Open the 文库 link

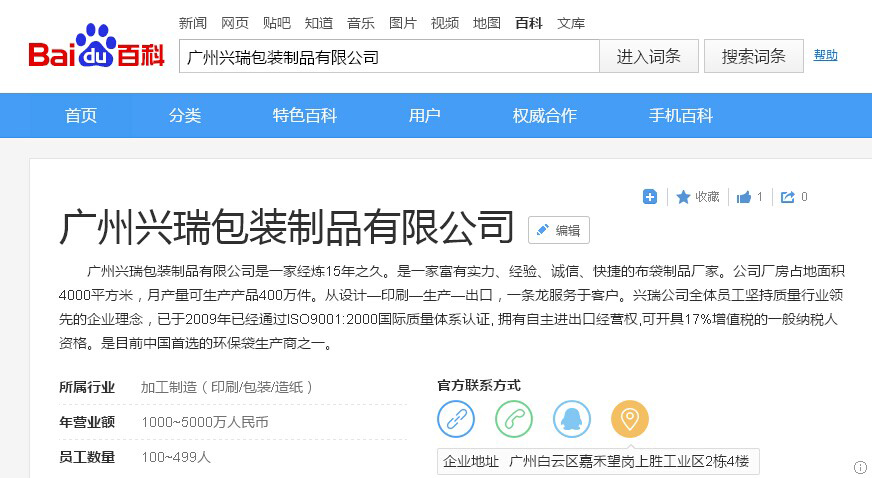coord(571,23)
